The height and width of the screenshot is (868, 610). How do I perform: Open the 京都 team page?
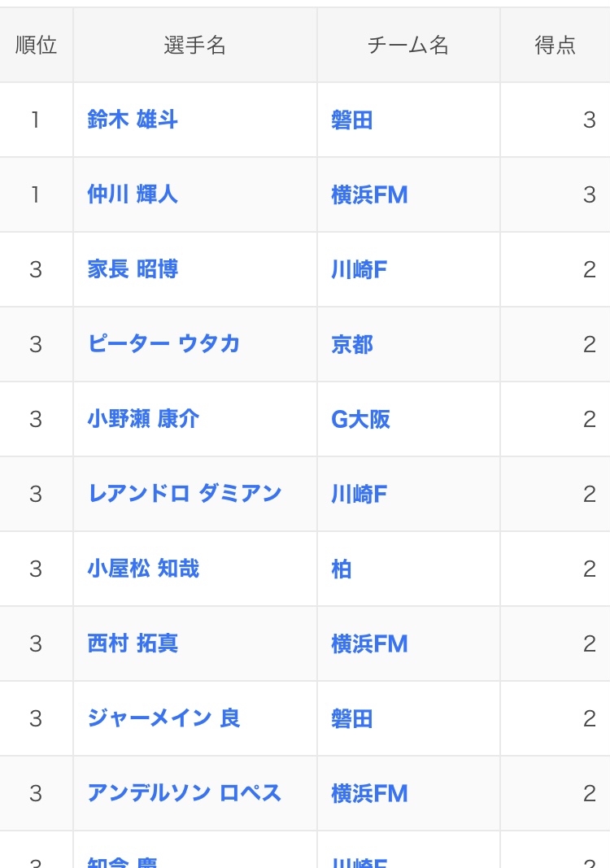pos(352,344)
